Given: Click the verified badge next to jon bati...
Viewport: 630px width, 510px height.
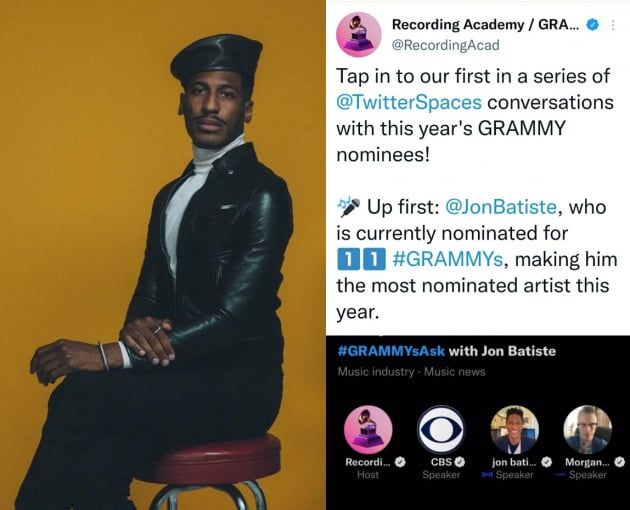Looking at the screenshot, I should tap(546, 462).
